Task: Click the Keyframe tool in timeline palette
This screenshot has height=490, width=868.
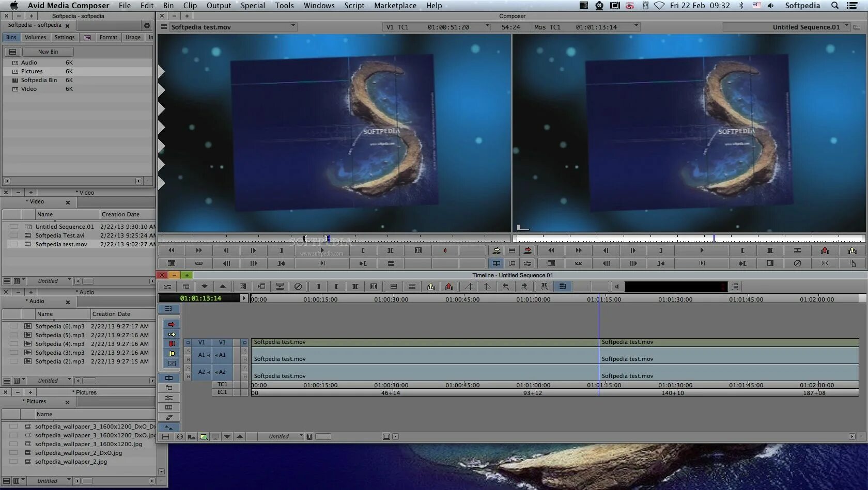Action: pyautogui.click(x=172, y=363)
